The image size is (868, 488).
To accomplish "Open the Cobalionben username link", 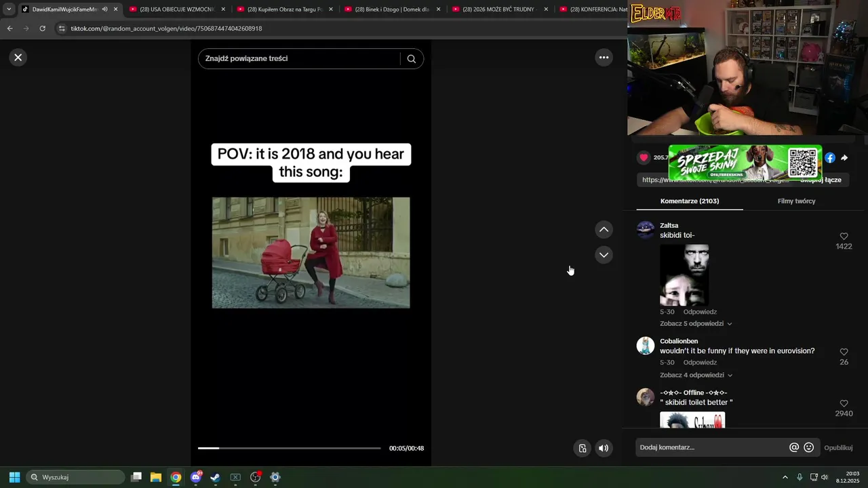I will point(679,342).
